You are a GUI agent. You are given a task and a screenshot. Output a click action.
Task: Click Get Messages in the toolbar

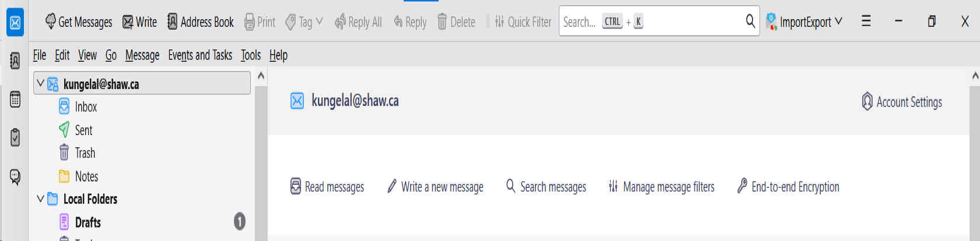[79, 22]
